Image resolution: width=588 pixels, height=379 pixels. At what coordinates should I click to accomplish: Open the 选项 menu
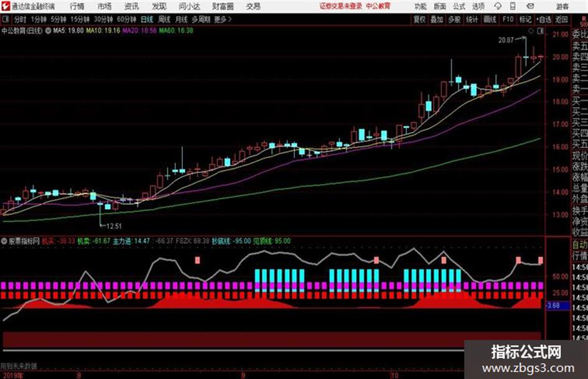point(478,6)
